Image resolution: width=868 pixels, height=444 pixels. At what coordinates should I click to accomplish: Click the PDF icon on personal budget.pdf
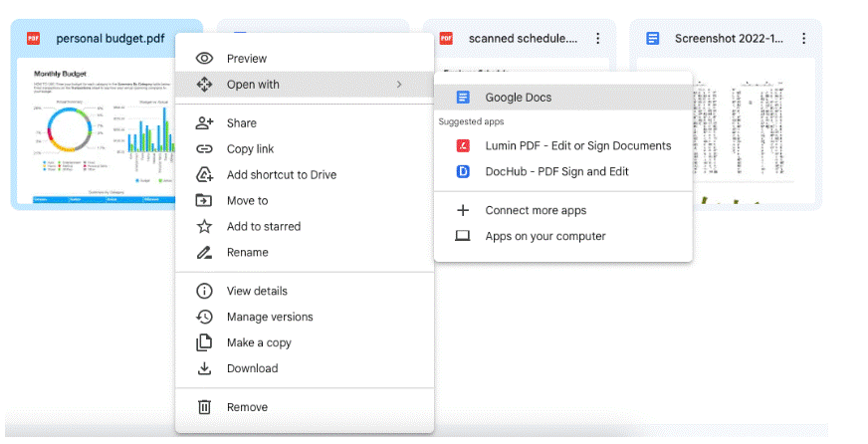coord(33,38)
